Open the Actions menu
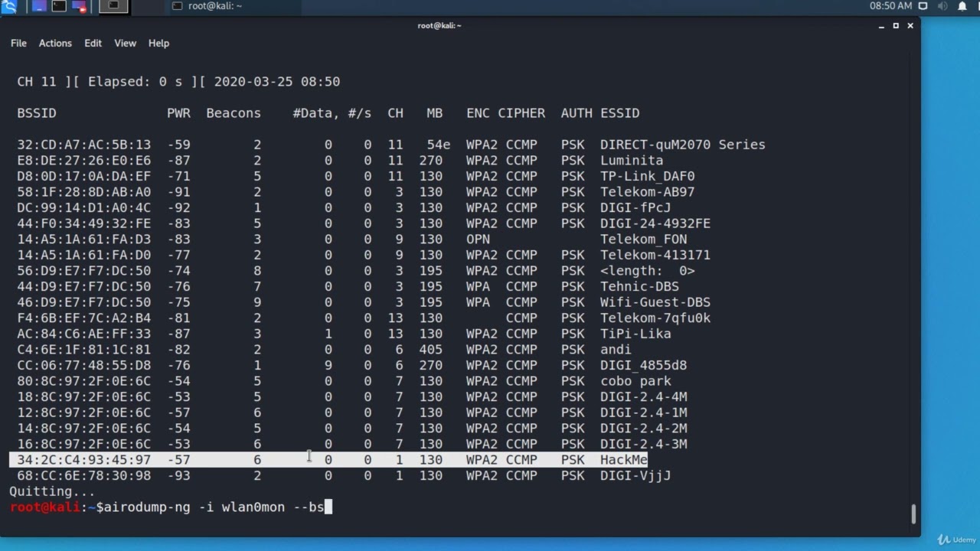Screen dimensions: 980x551 55,43
